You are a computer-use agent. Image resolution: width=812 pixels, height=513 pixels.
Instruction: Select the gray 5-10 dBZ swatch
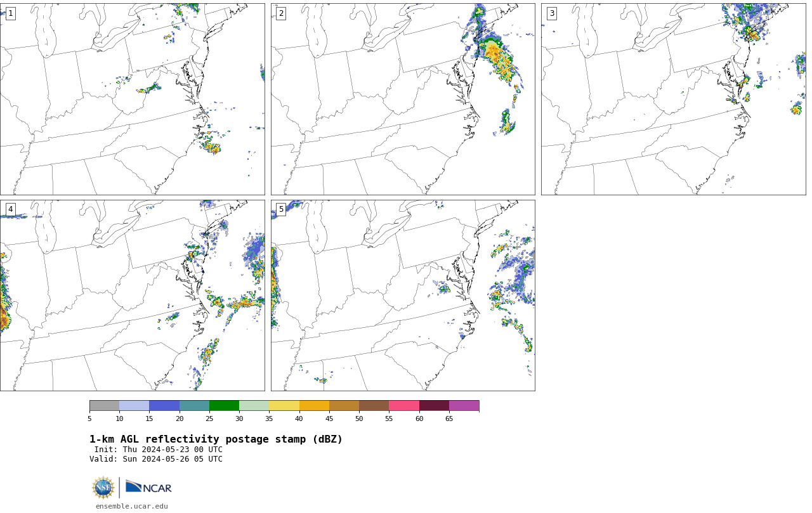104,406
